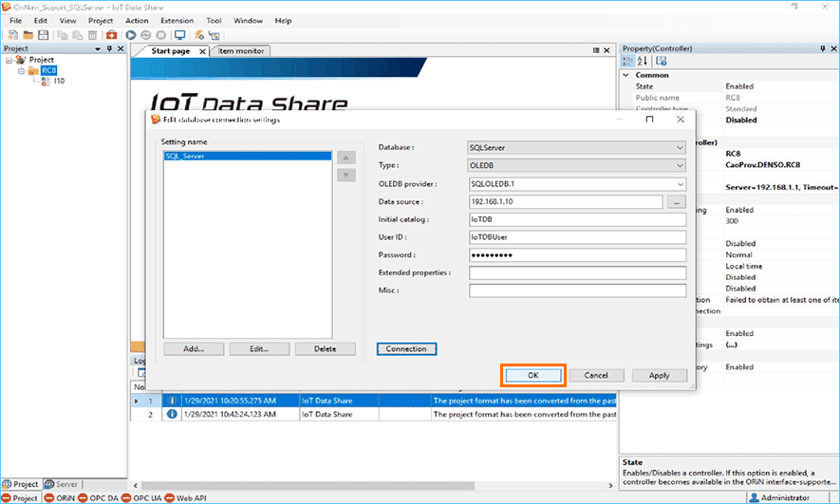Click the Alphabetical A-Z sort icon
This screenshot has width=840, height=504.
click(642, 61)
